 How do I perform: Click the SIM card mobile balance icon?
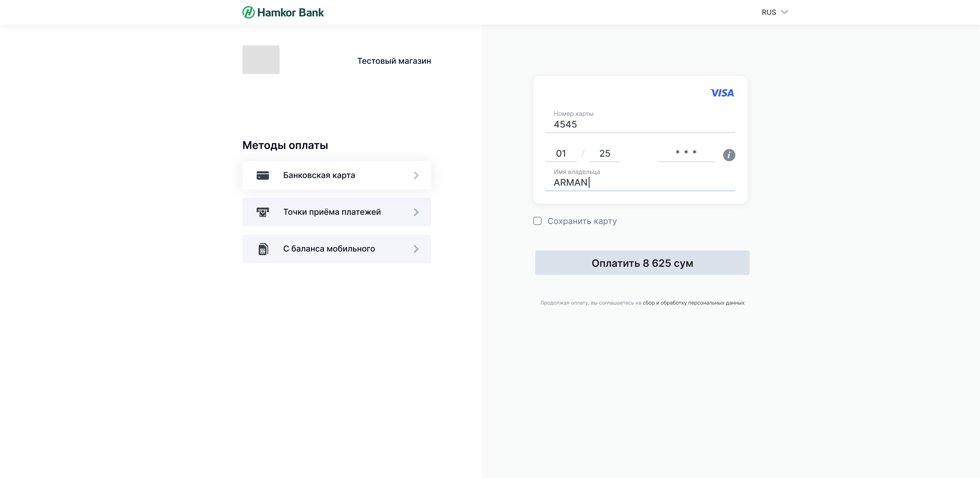(263, 249)
